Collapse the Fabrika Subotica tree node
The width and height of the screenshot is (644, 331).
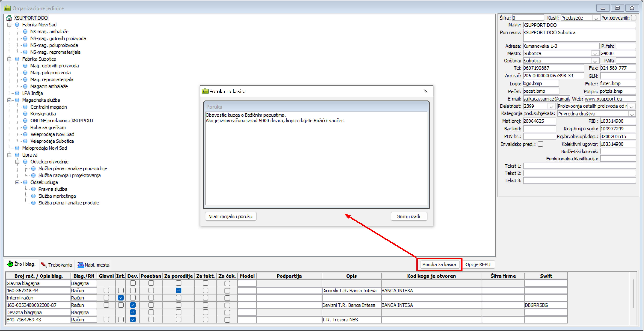pyautogui.click(x=9, y=59)
